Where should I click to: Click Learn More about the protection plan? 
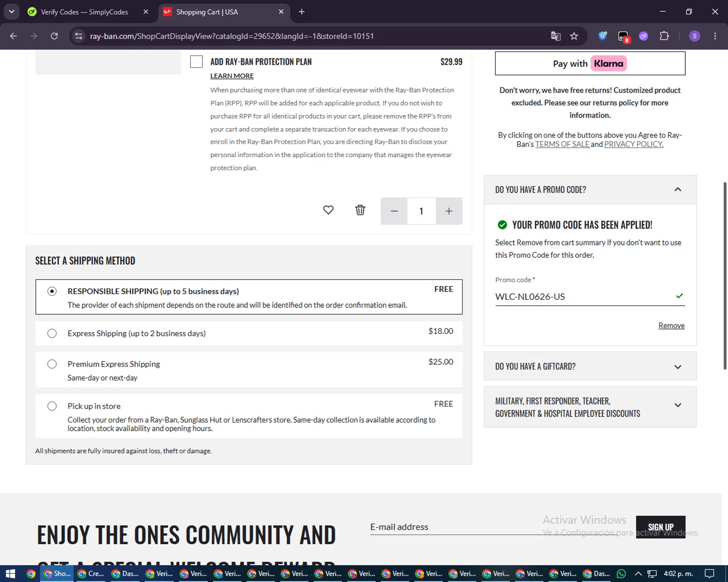click(232, 76)
